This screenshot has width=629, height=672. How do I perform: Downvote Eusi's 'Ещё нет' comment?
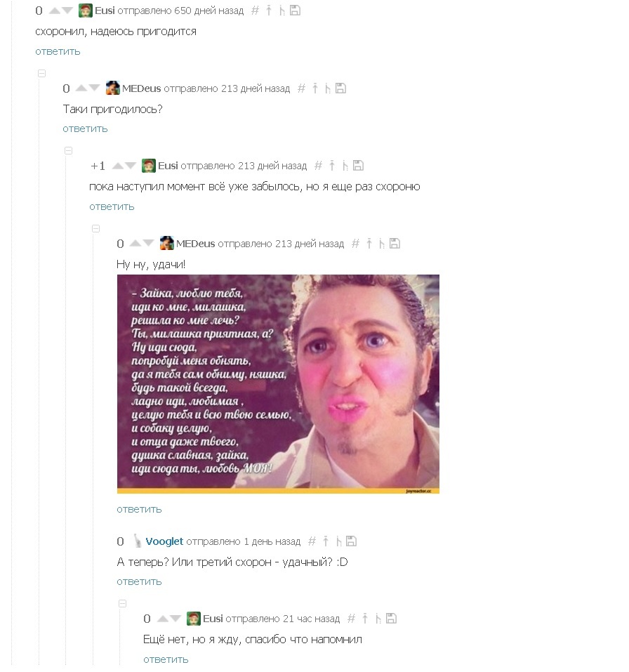[176, 619]
